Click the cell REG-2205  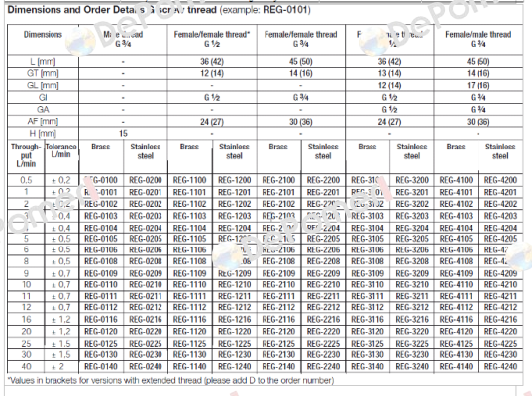coord(323,239)
